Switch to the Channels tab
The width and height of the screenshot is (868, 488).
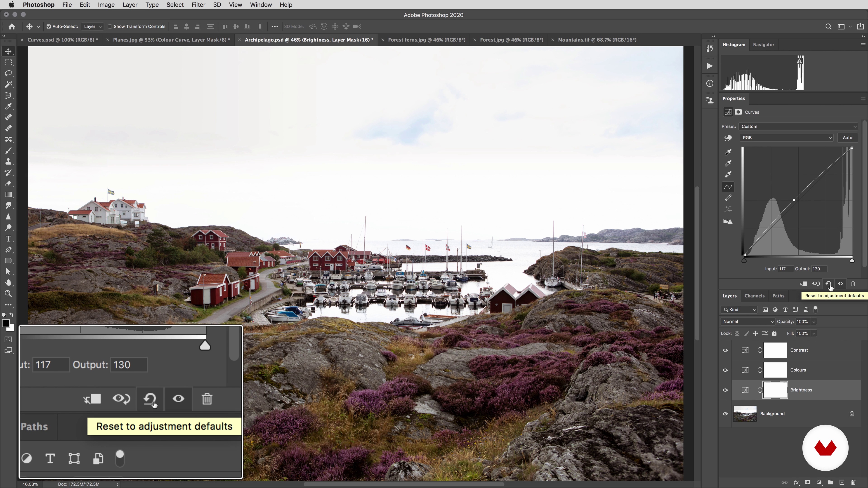click(x=754, y=296)
